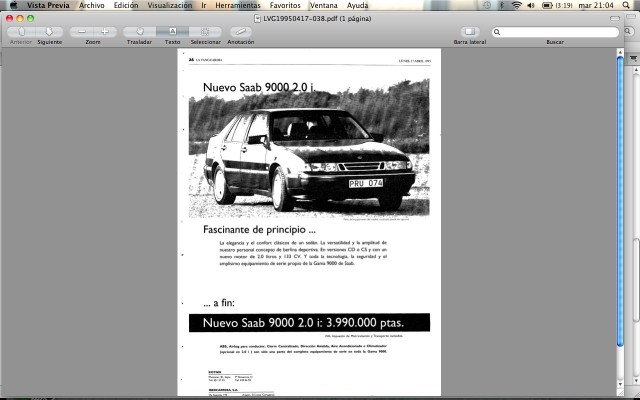Open the Apple menu
The width and height of the screenshot is (640, 400).
click(x=13, y=5)
